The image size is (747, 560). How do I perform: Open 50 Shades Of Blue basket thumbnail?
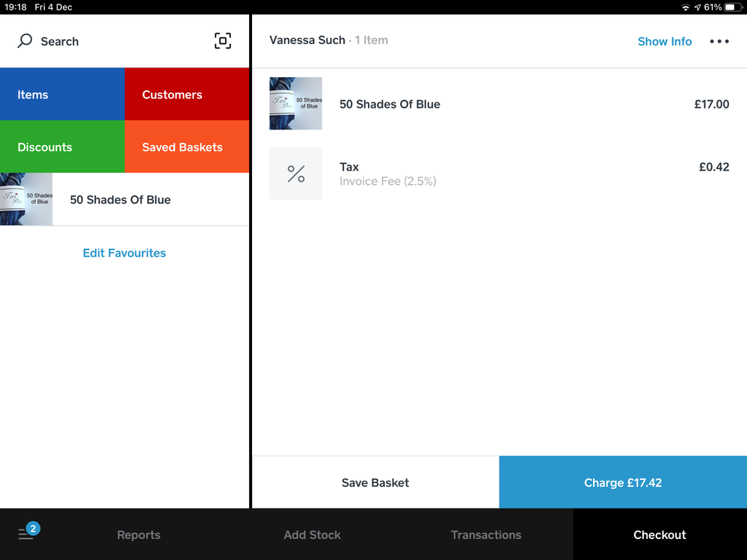coord(295,103)
